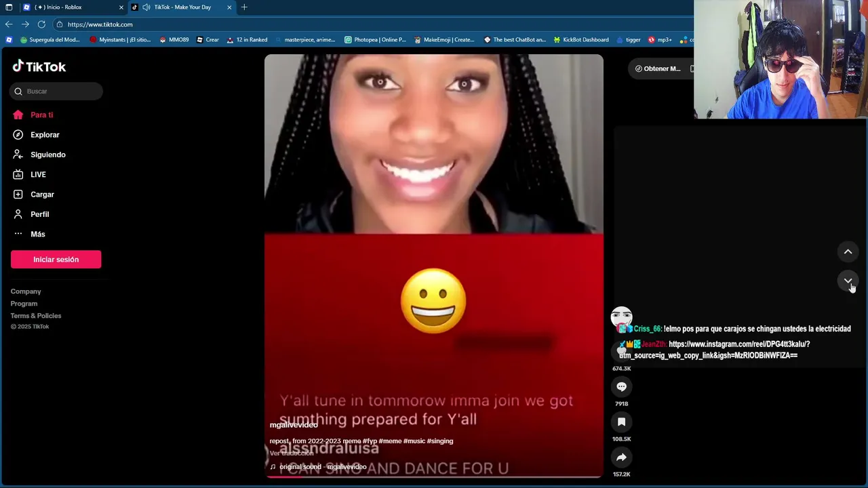The height and width of the screenshot is (488, 868).
Task: Click the #singing hashtag
Action: 440,441
